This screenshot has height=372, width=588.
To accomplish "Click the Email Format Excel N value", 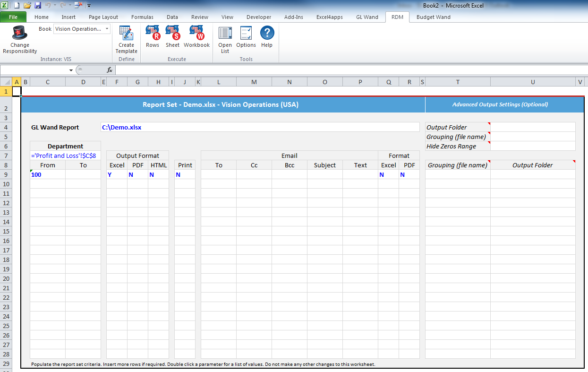I will point(388,174).
